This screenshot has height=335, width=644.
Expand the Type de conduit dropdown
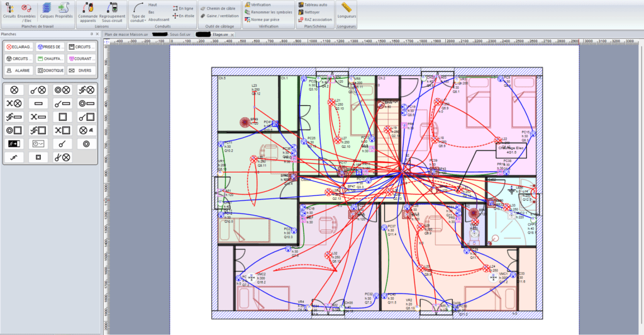pos(138,13)
